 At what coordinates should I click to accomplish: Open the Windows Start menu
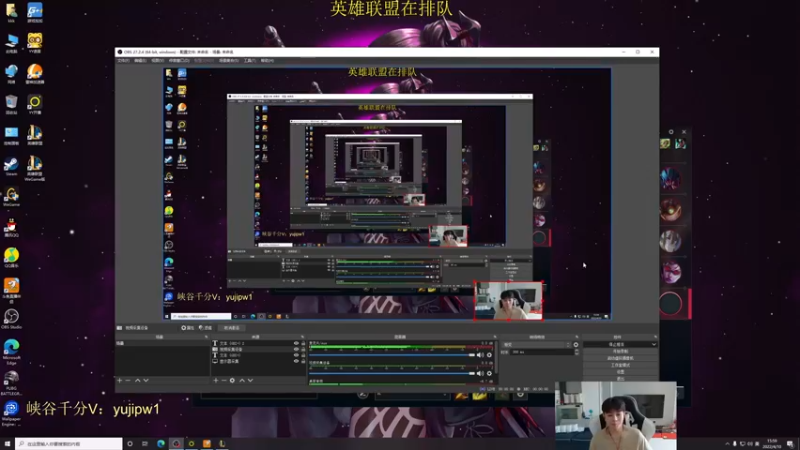tap(7, 444)
